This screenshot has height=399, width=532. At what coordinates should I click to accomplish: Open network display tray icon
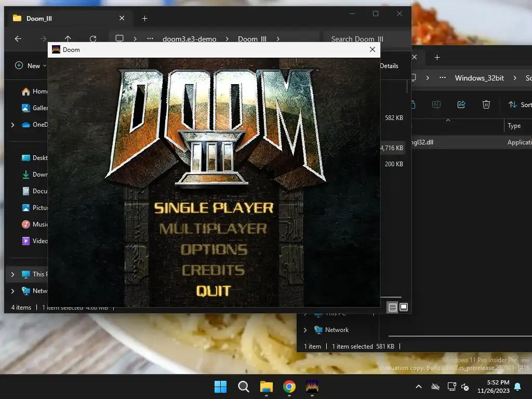click(x=451, y=387)
